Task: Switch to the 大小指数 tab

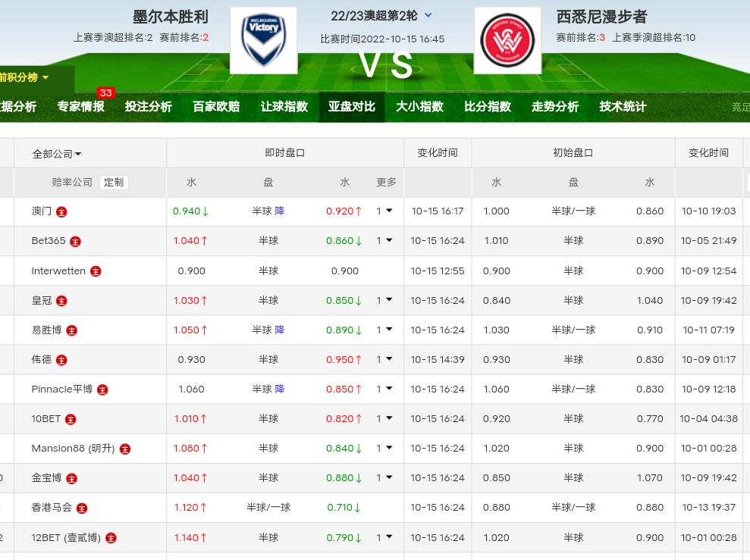Action: [x=419, y=107]
